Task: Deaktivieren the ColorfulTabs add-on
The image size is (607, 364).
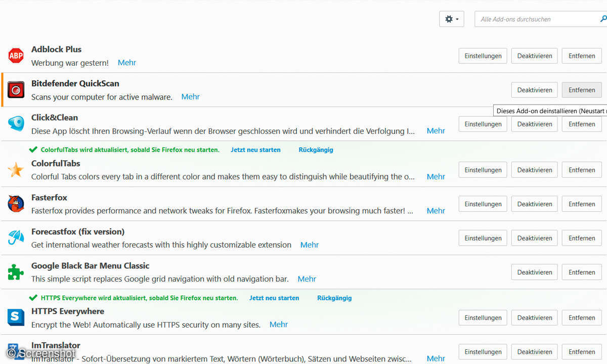Action: coord(535,170)
